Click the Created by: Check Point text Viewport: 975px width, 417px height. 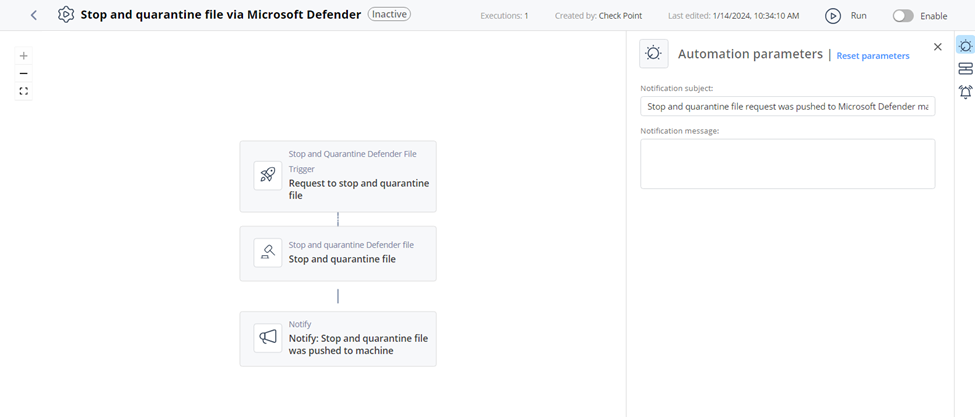point(598,16)
